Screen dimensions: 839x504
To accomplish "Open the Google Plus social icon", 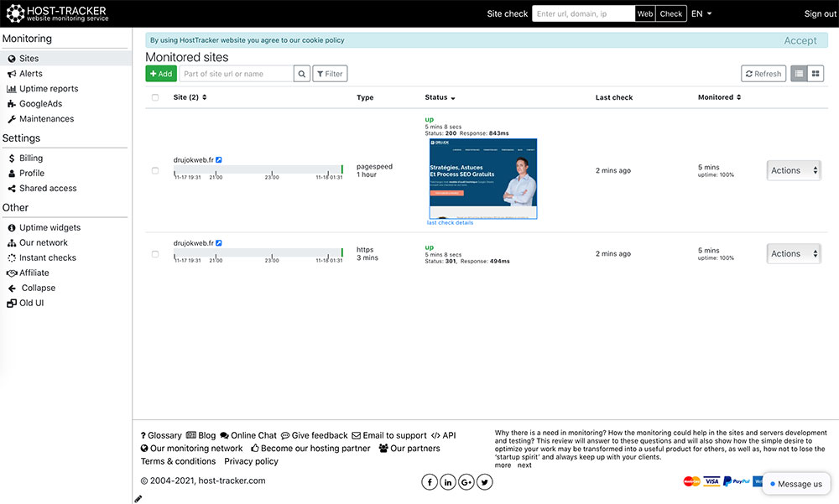I will pos(466,482).
